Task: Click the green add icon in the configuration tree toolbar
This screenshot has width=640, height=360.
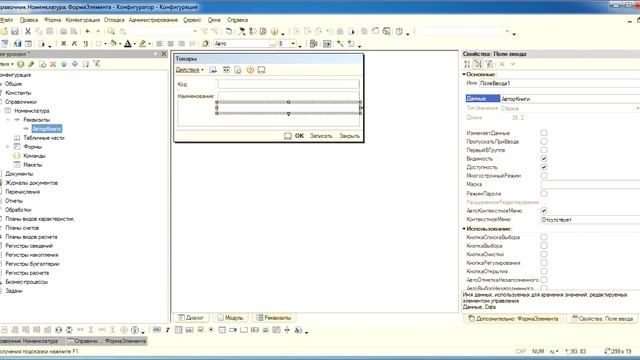Action: point(20,64)
